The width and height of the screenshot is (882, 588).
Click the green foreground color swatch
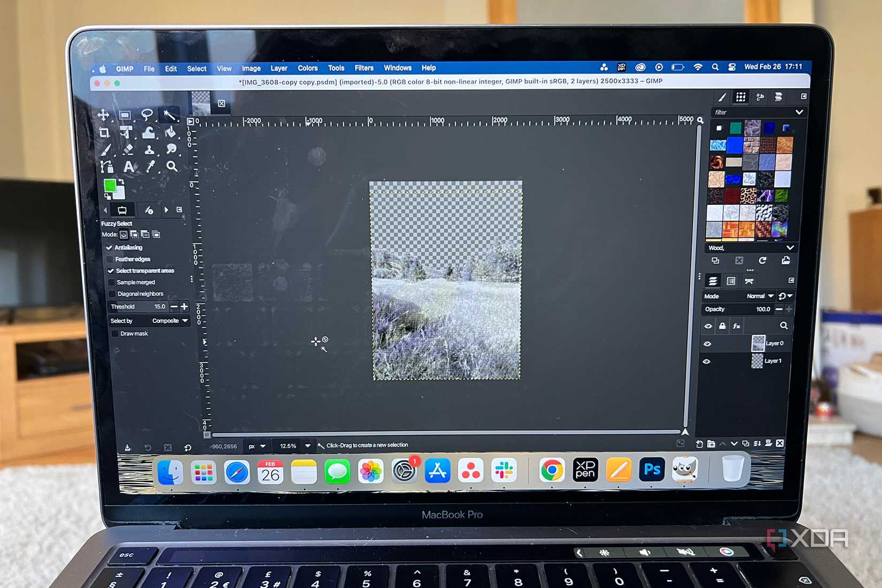click(x=110, y=185)
